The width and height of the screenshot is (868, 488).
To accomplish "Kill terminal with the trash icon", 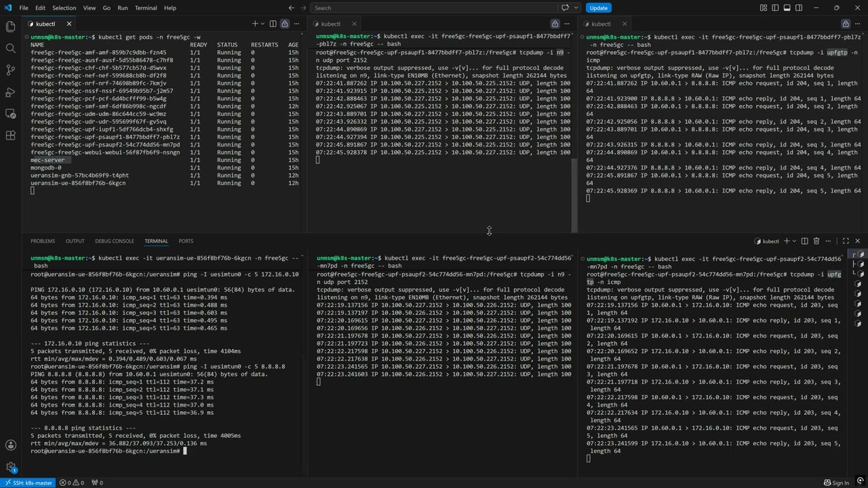I will [x=816, y=241].
